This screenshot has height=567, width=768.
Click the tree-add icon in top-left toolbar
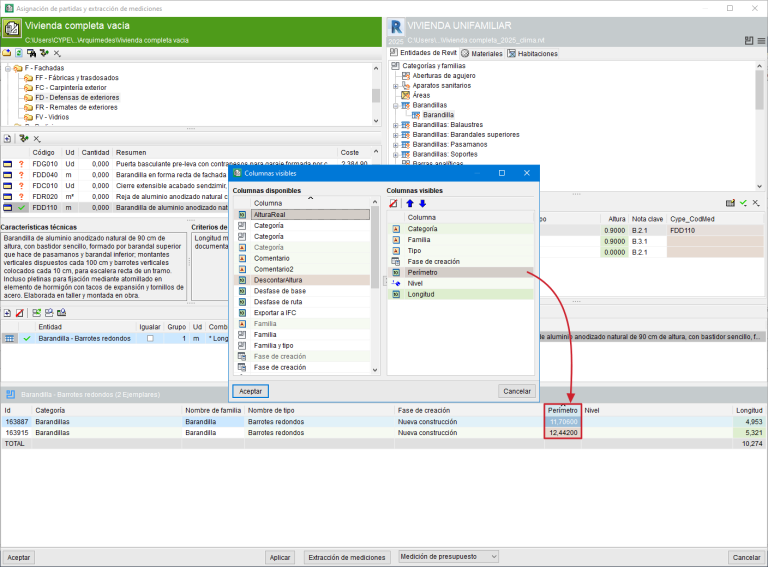44,53
